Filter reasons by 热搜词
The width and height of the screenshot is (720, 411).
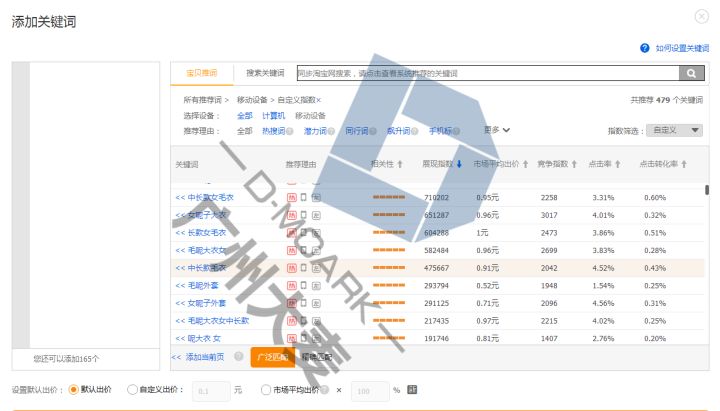pyautogui.click(x=274, y=131)
